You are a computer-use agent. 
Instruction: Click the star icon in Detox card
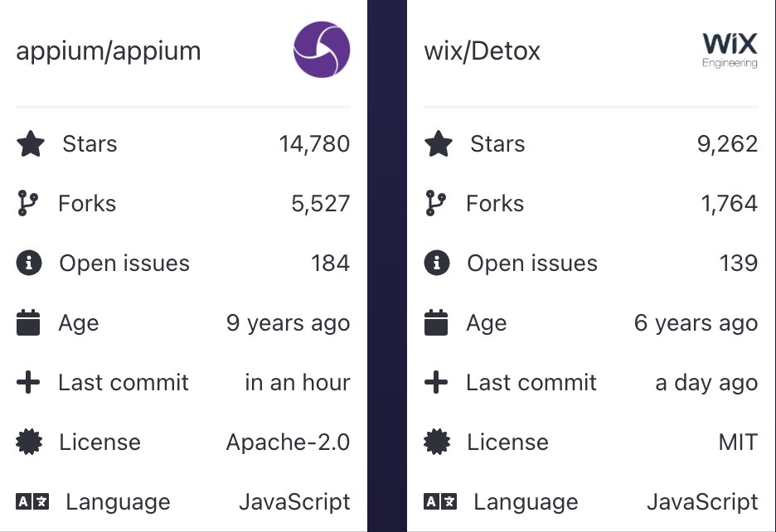click(439, 143)
